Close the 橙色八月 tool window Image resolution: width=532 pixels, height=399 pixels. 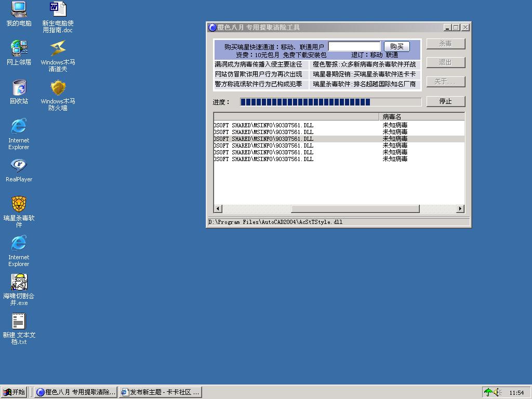[x=465, y=28]
